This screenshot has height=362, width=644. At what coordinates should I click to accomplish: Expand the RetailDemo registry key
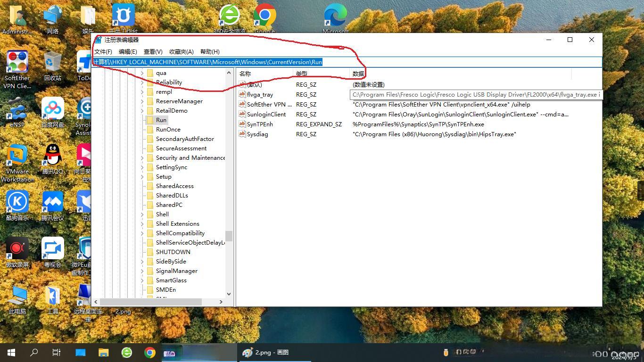point(142,111)
